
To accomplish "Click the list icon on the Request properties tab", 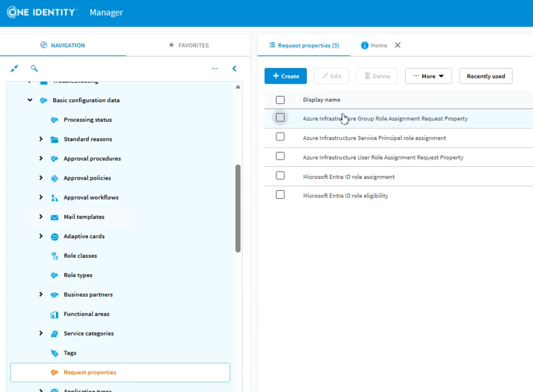I will [x=272, y=45].
